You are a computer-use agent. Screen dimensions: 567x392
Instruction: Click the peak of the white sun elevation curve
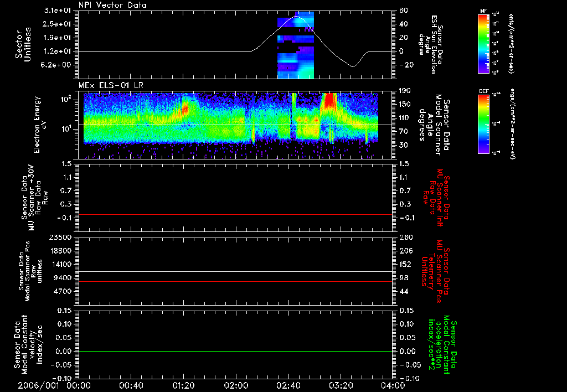pyautogui.click(x=296, y=16)
